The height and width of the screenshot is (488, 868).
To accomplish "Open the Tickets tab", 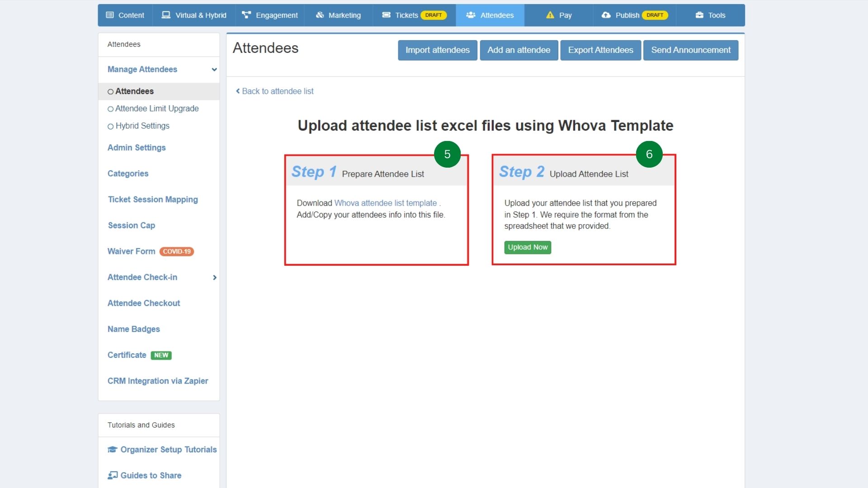I will 414,15.
